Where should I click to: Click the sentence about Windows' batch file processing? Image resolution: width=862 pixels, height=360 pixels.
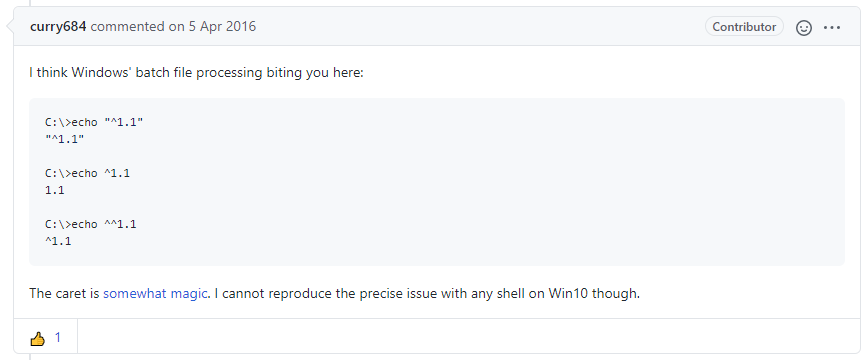pos(196,73)
